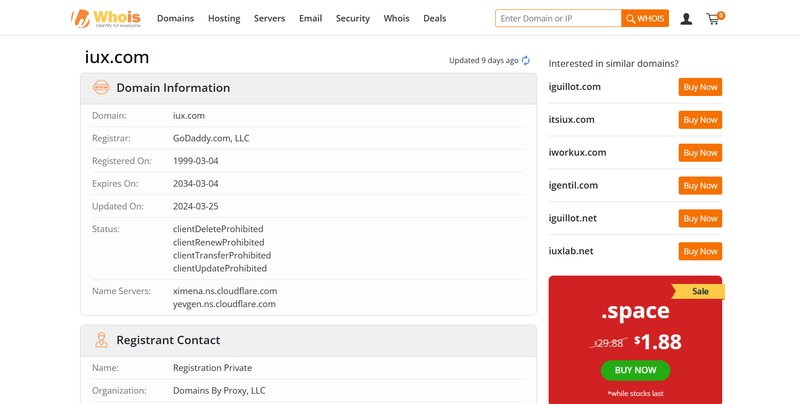Viewport: 800px width, 404px height.
Task: Open the Hosting menu
Action: click(x=224, y=18)
